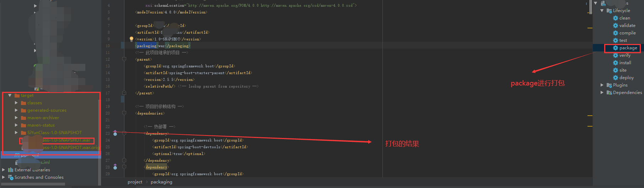Click the gutter marker icon at line 28
The height and width of the screenshot is (188, 644).
pos(115,167)
